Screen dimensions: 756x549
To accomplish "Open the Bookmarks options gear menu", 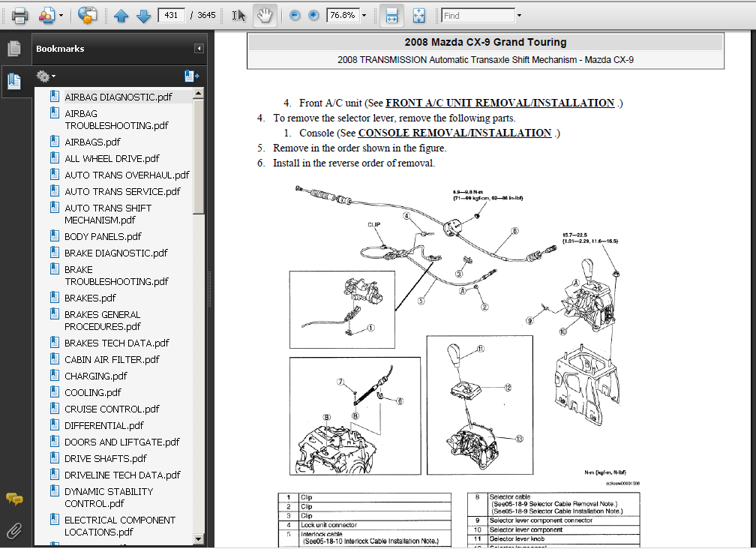I will click(46, 76).
